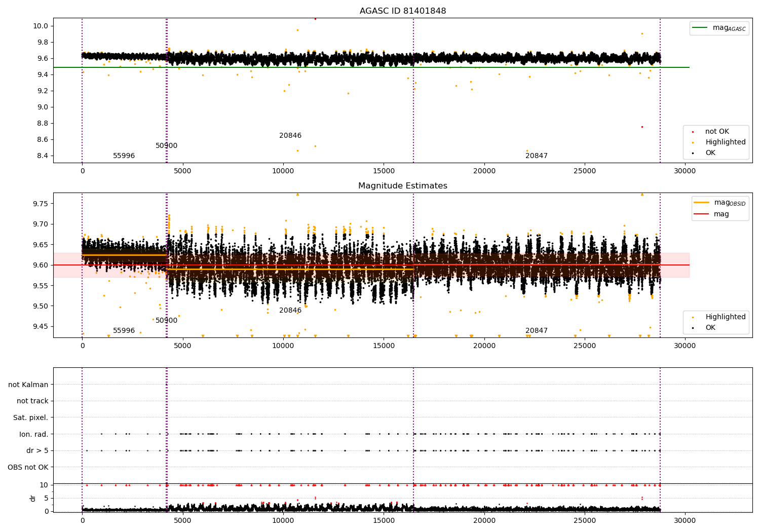
Task: Click OBSID label 55996 in the top plot
Action: 124,156
